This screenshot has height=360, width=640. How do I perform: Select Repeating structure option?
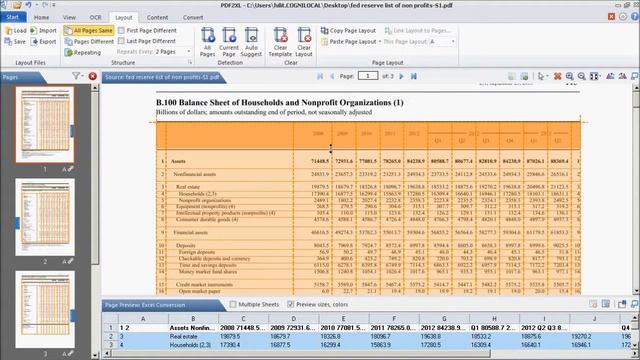pos(83,53)
